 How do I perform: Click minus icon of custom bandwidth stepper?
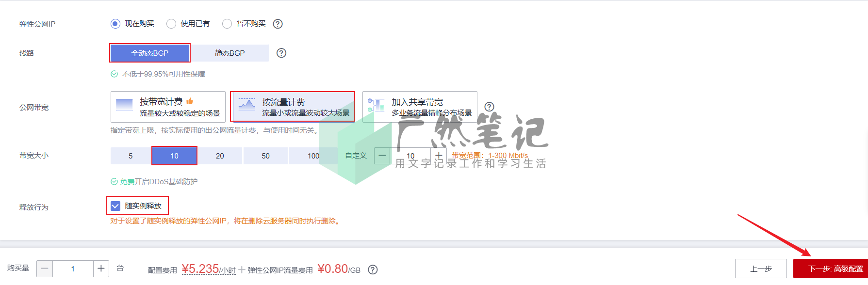(382, 156)
